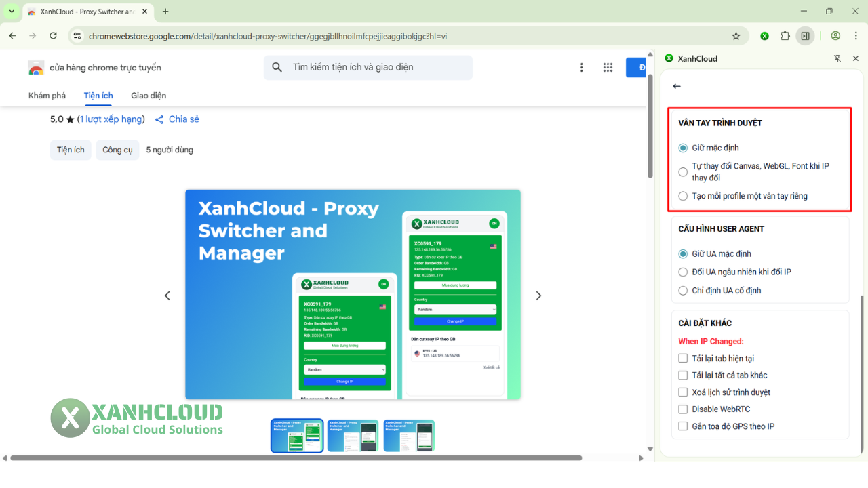Open the tab search dropdown
This screenshot has height=488, width=868.
(12, 12)
